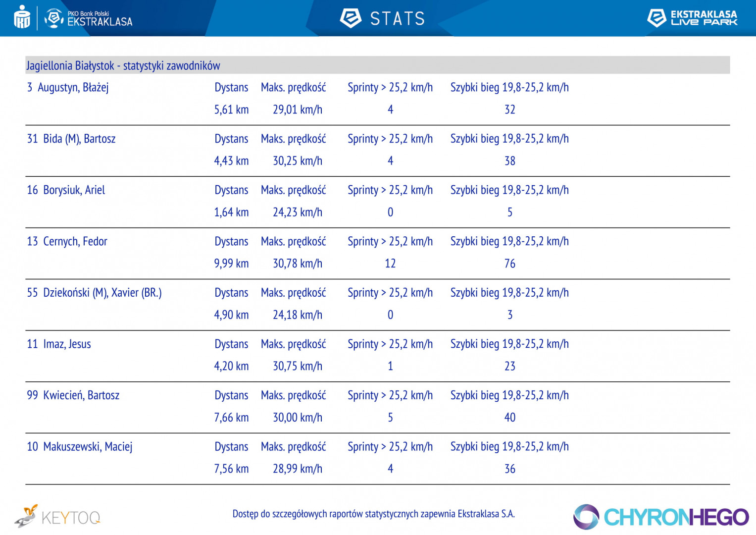Click Cernych sprint count 12
The width and height of the screenshot is (756, 535).
[390, 264]
